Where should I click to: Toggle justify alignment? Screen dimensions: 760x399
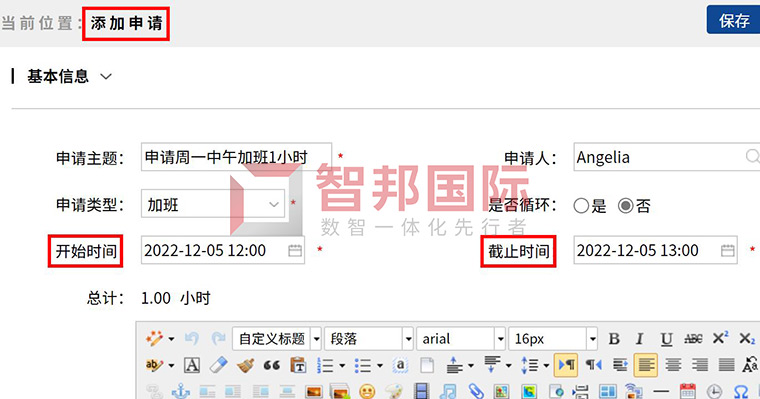pos(726,365)
